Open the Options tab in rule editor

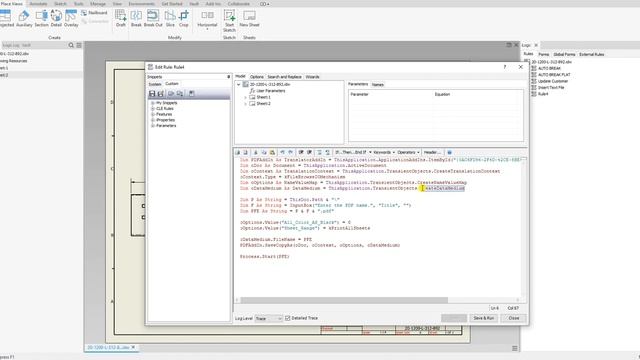(x=257, y=77)
